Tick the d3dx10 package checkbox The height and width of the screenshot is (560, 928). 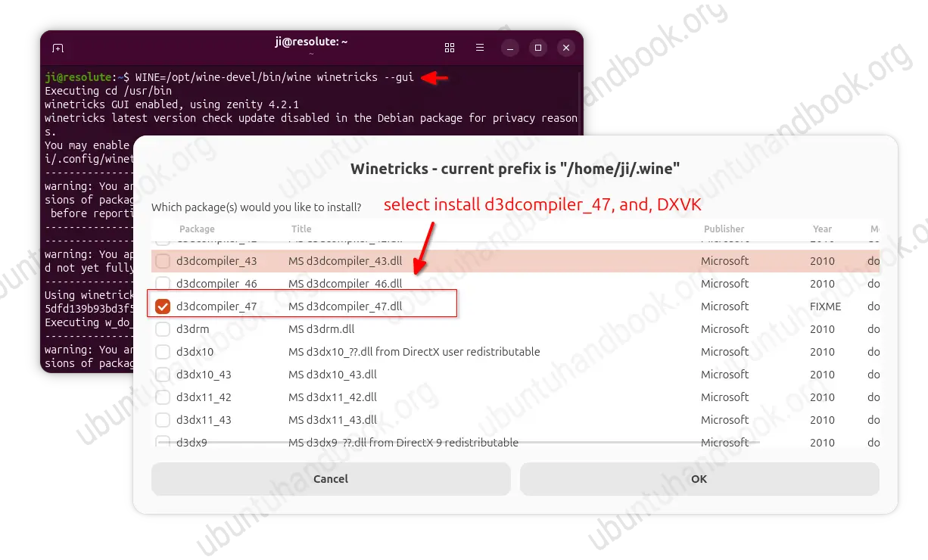coord(163,352)
